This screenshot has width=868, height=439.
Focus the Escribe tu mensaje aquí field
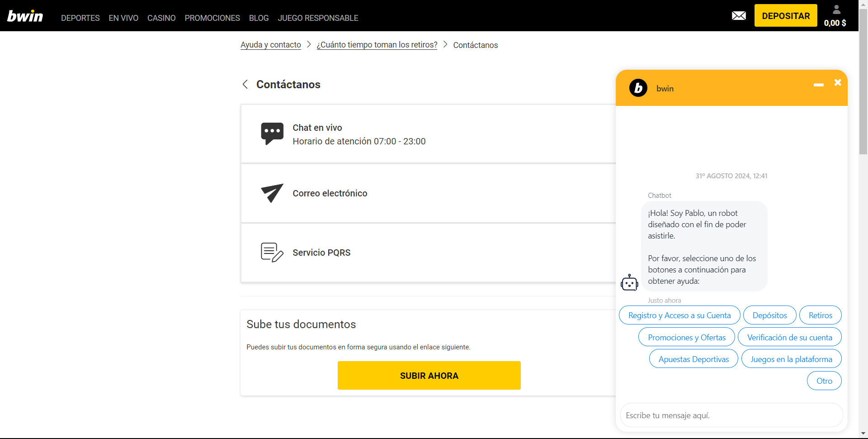[x=731, y=415]
